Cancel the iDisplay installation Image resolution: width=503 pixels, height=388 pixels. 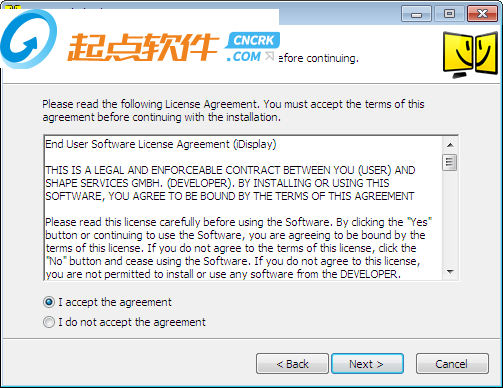pos(452,364)
